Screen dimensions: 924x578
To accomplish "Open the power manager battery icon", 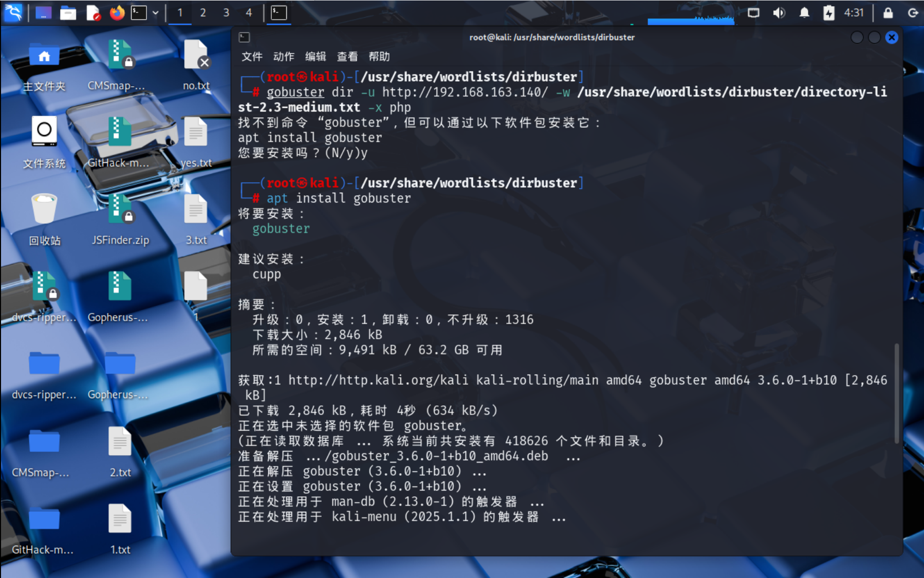I will pyautogui.click(x=828, y=13).
